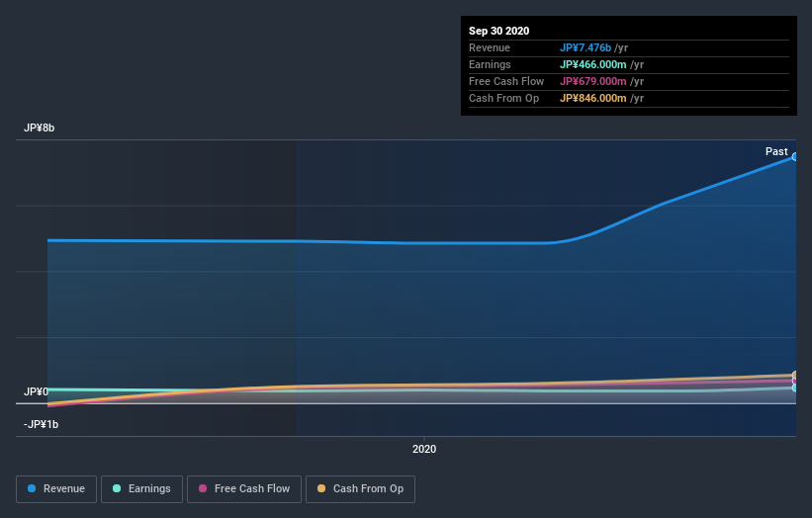The image size is (812, 518).
Task: Click the Cash From Op endpoint marker
Action: pos(795,375)
